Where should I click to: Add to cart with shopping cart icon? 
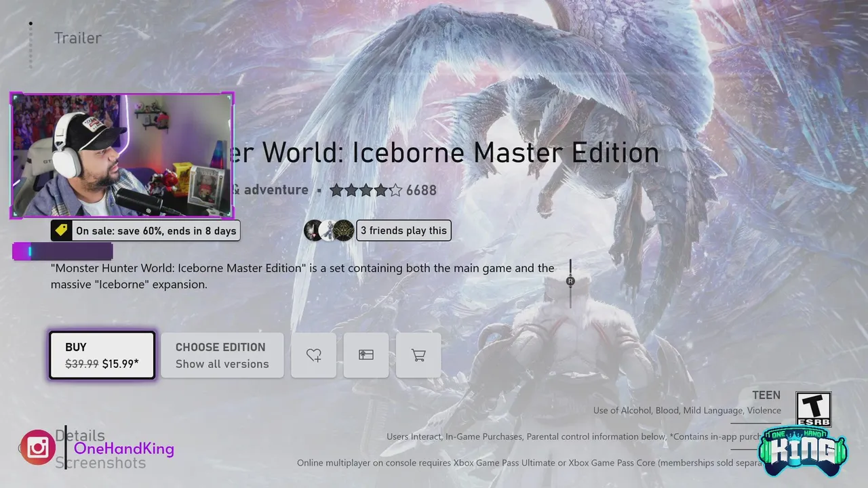point(418,355)
